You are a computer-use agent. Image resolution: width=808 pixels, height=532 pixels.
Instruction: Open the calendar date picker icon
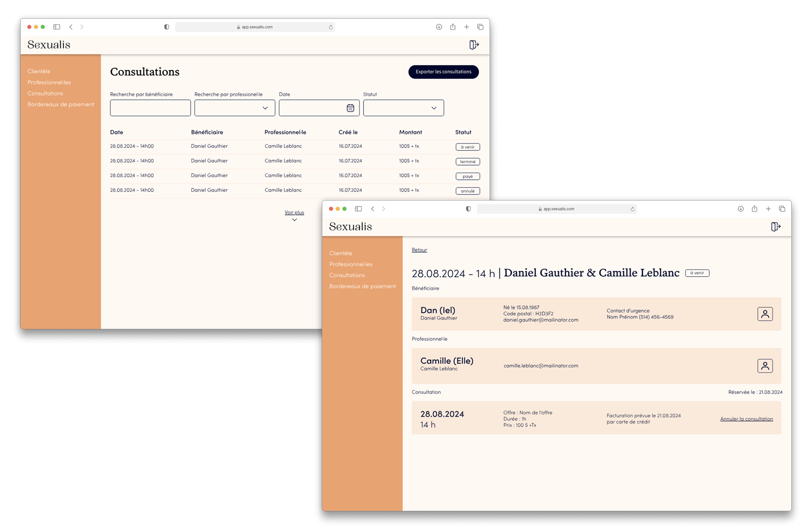point(350,108)
